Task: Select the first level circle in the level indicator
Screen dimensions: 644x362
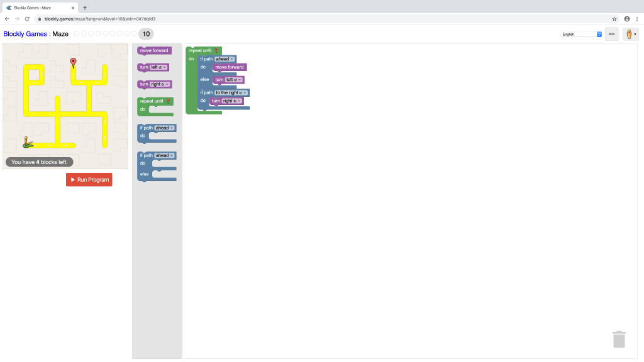Action: pos(77,34)
